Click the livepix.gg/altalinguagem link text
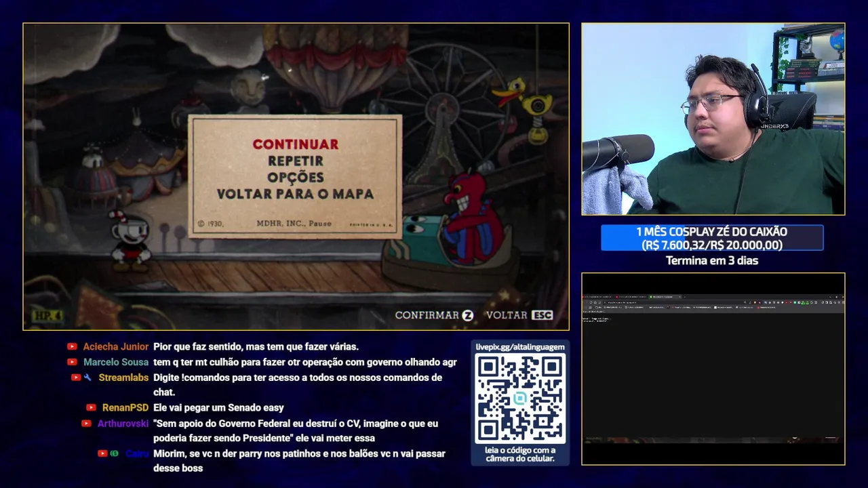868x488 pixels. [x=520, y=347]
